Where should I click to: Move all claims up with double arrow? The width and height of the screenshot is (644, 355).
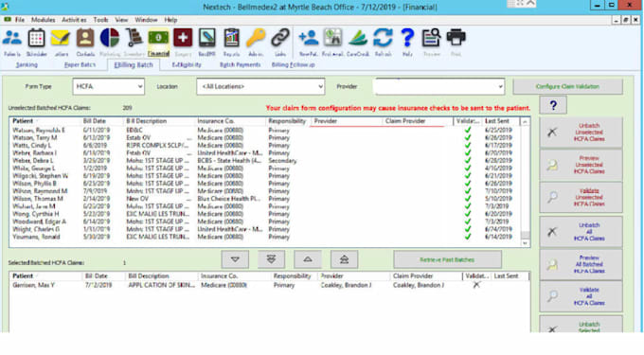coord(344,259)
